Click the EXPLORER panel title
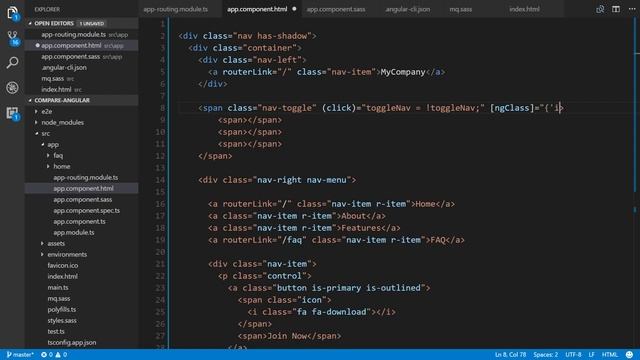 47,9
